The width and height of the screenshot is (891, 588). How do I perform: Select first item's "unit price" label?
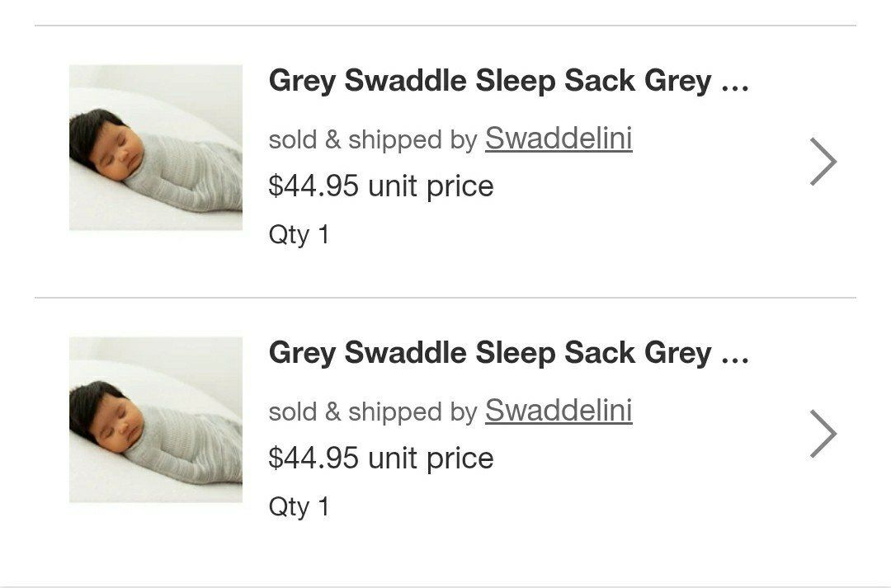(431, 186)
